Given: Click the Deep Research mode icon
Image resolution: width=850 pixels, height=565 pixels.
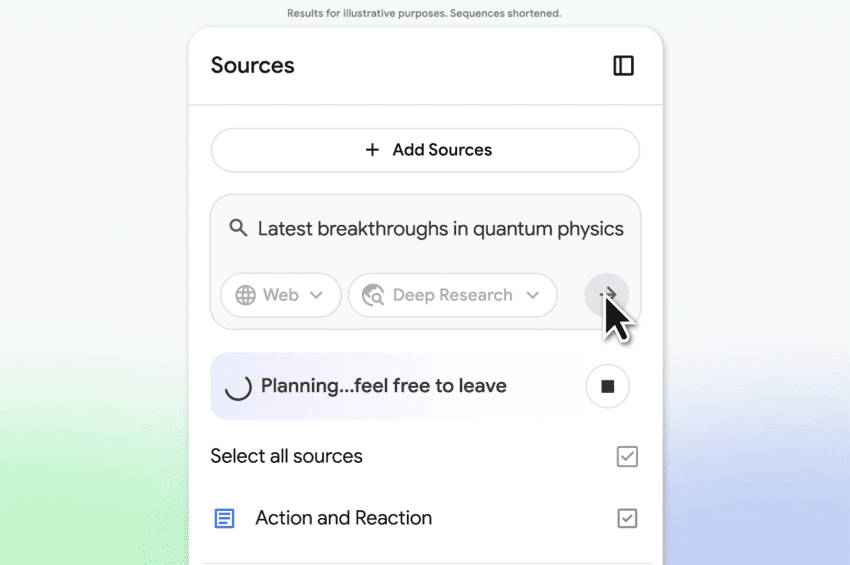Looking at the screenshot, I should click(x=374, y=295).
